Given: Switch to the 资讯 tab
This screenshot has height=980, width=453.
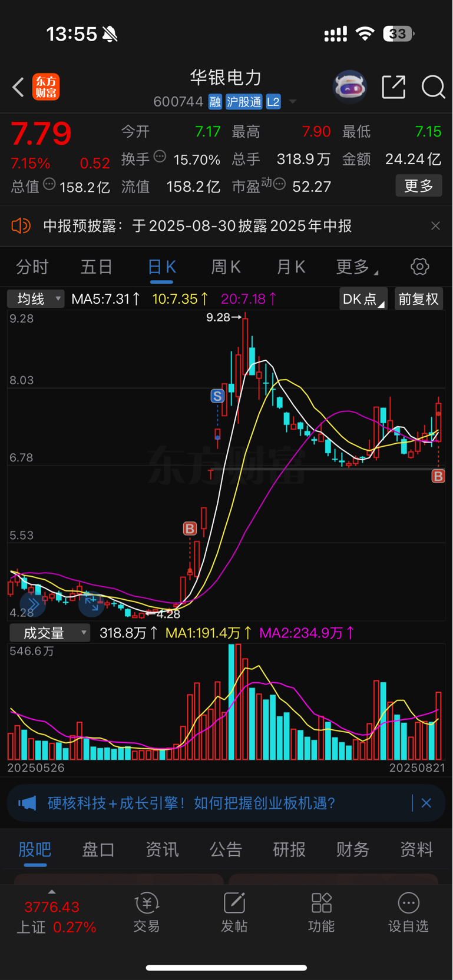Looking at the screenshot, I should 162,850.
